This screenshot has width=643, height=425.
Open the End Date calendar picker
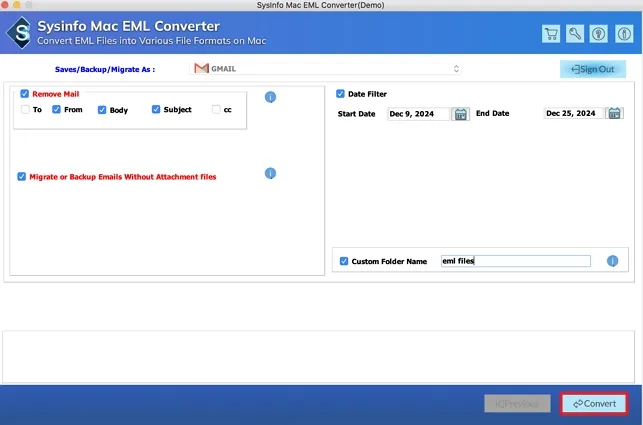(x=615, y=114)
